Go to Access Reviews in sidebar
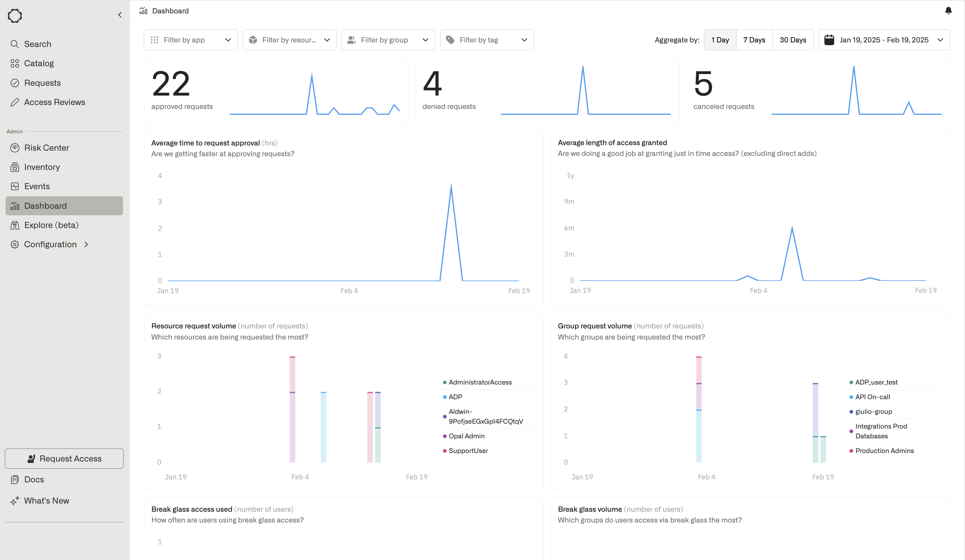 [x=54, y=102]
